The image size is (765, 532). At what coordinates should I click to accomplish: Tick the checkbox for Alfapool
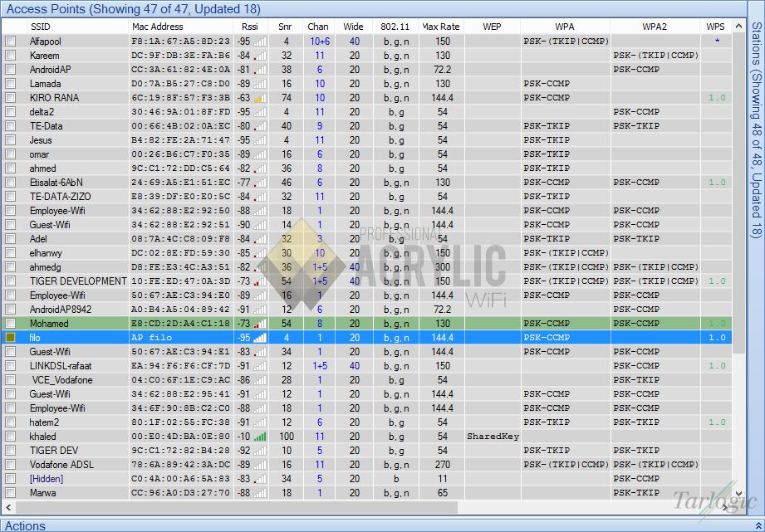(10, 41)
